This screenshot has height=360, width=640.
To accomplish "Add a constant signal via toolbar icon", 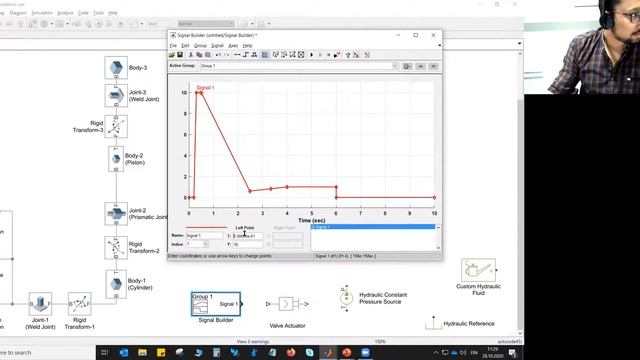I will point(237,55).
